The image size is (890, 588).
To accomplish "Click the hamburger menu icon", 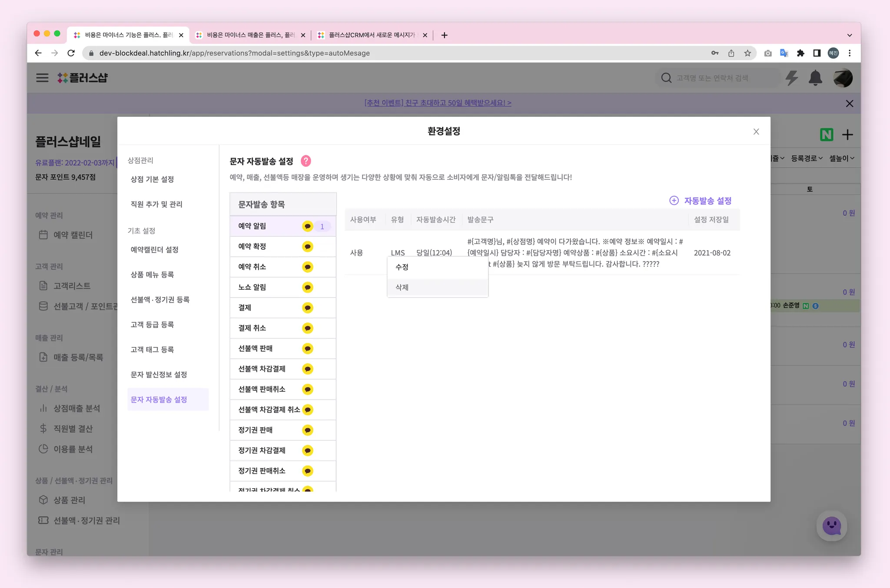I will pyautogui.click(x=42, y=78).
